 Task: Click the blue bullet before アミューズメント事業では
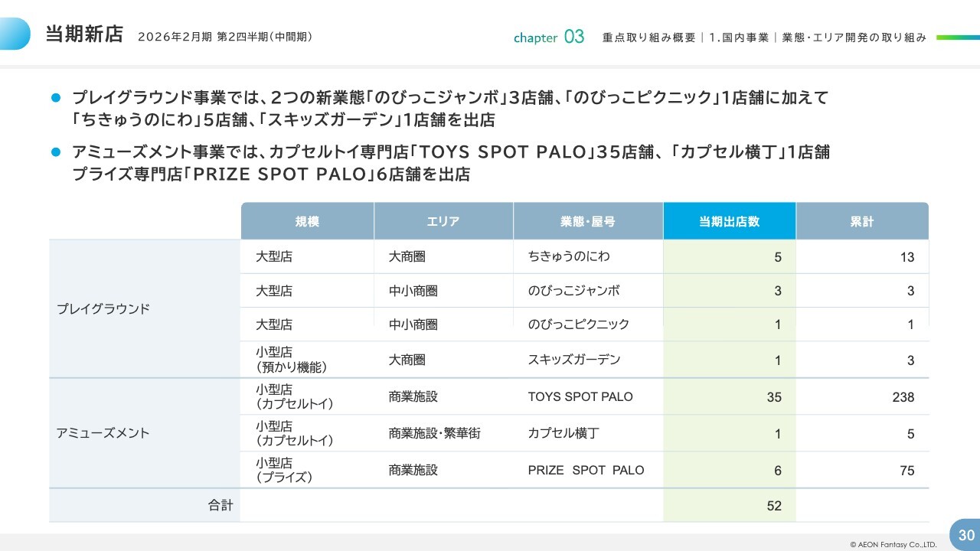55,152
